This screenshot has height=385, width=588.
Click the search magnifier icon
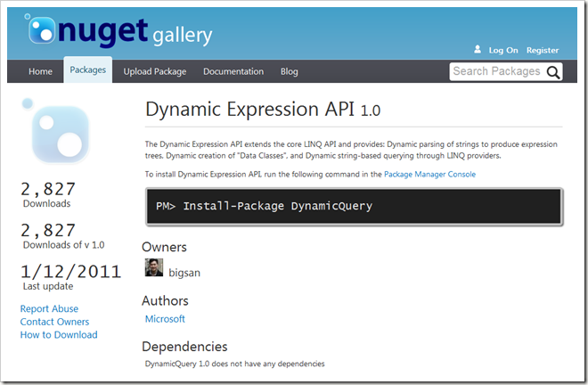553,72
